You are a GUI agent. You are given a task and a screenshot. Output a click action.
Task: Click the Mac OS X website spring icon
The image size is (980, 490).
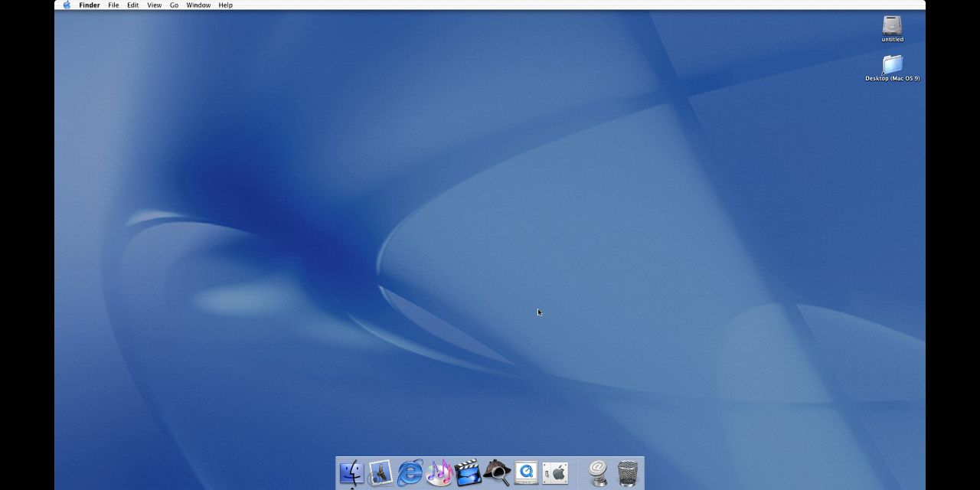598,472
